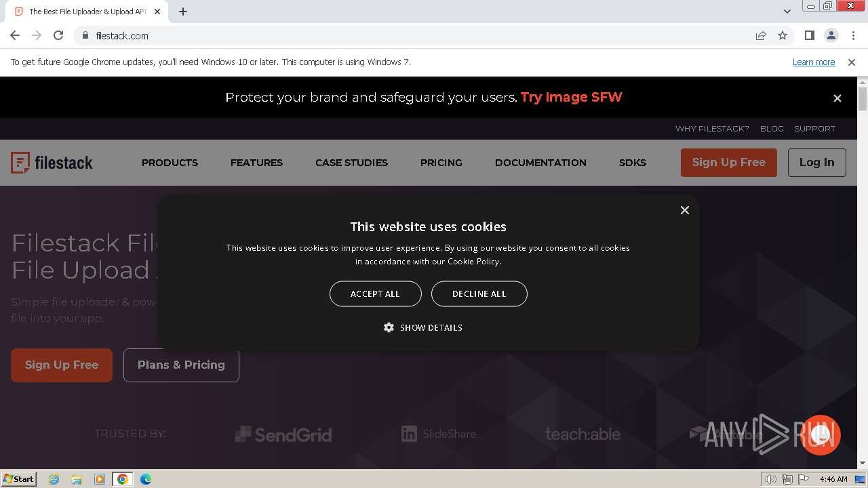Screen dimensions: 868x488
Task: Click the Chrome taskbar icon
Action: 123,479
